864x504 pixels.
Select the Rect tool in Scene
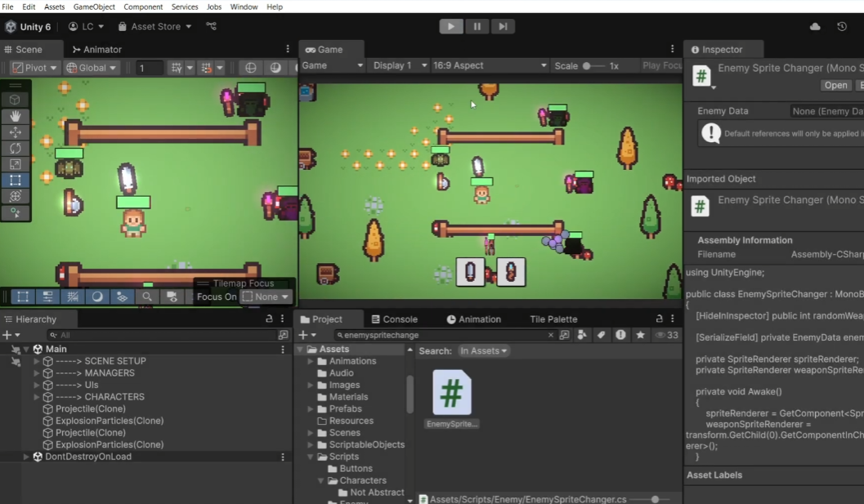(15, 181)
